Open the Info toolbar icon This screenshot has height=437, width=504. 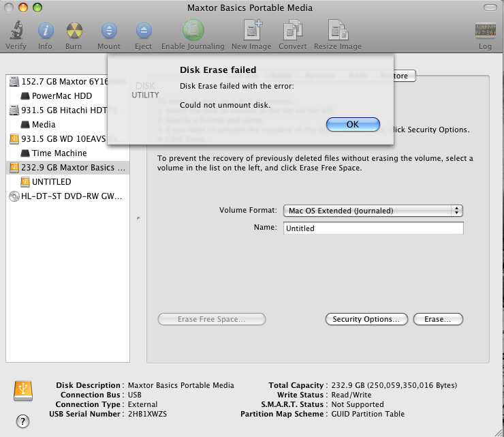pyautogui.click(x=46, y=31)
